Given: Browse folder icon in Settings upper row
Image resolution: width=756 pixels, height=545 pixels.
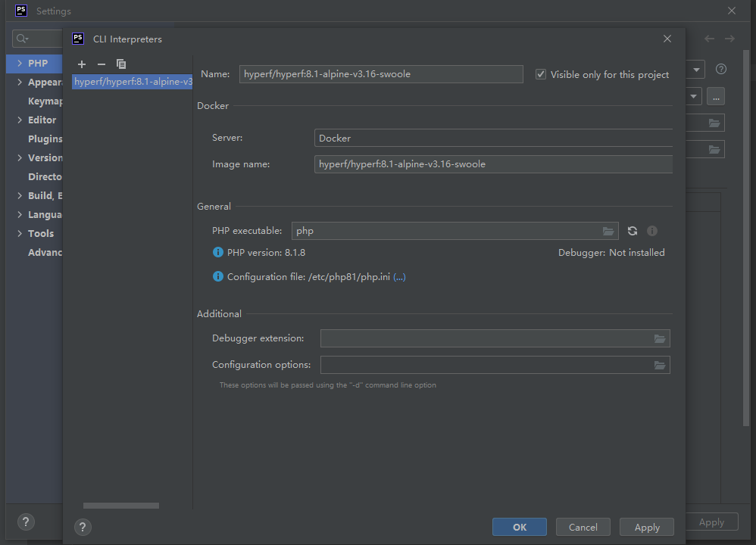Looking at the screenshot, I should (714, 123).
